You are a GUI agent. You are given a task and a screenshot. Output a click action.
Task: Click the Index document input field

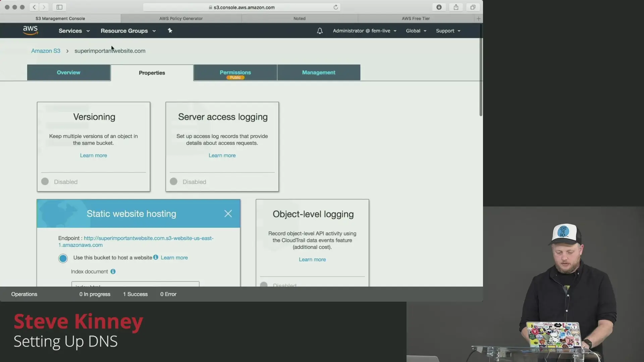coord(135,284)
